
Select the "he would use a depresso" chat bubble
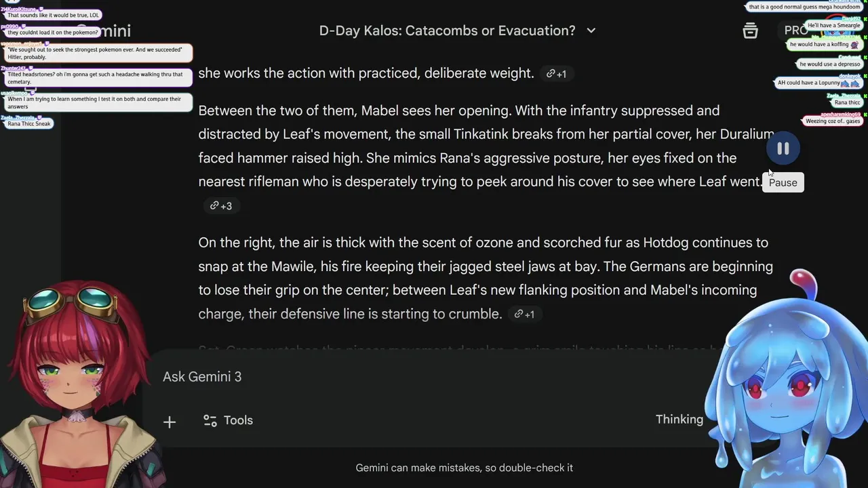click(829, 64)
